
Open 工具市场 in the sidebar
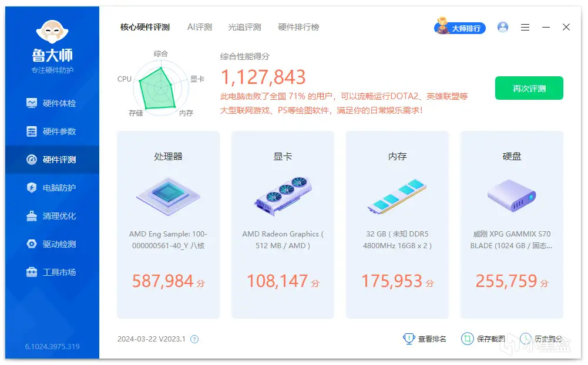52,272
